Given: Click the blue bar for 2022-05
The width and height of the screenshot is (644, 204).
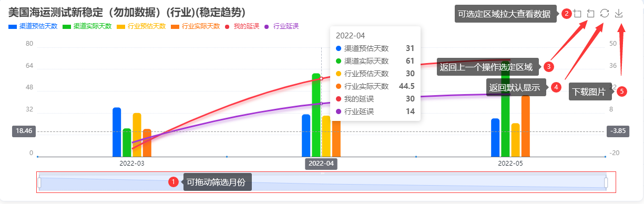Looking at the screenshot, I should click(495, 138).
